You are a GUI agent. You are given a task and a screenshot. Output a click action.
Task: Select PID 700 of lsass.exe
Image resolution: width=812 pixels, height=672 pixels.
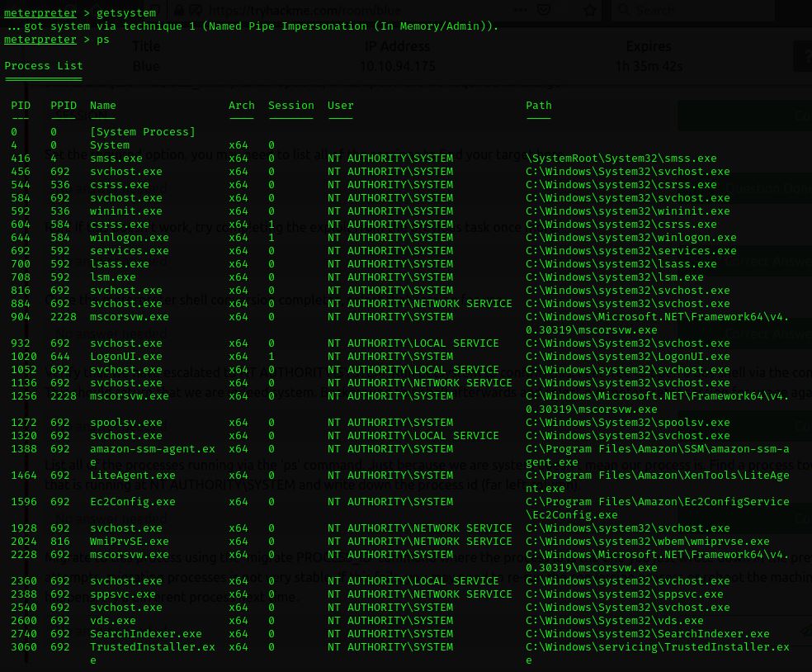tap(21, 263)
